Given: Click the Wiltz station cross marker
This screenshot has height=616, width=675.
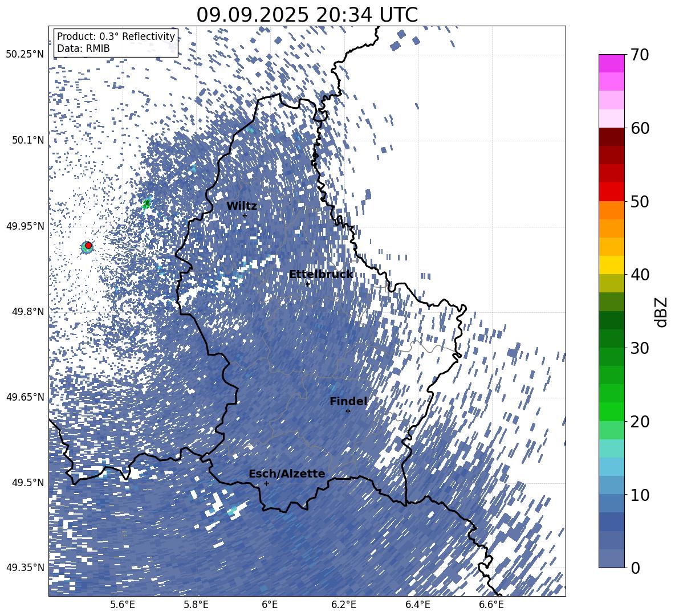Looking at the screenshot, I should pos(245,215).
